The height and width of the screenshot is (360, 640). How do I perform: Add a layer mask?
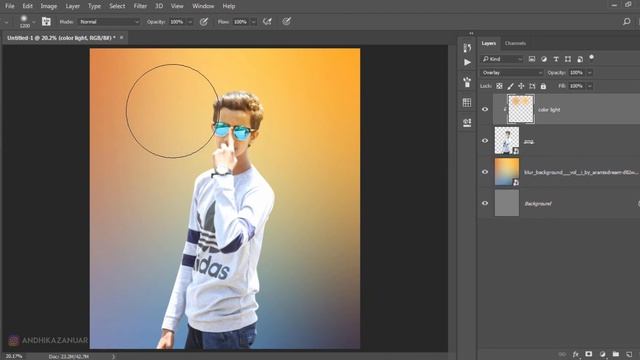pyautogui.click(x=589, y=354)
